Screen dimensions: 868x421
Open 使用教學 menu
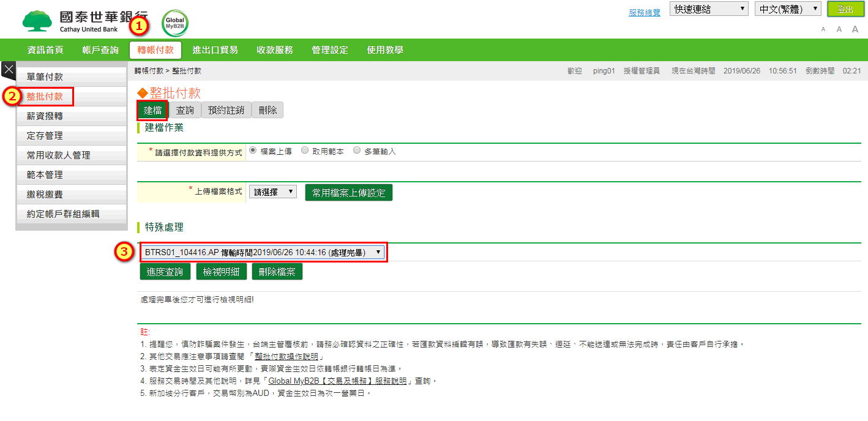[385, 50]
